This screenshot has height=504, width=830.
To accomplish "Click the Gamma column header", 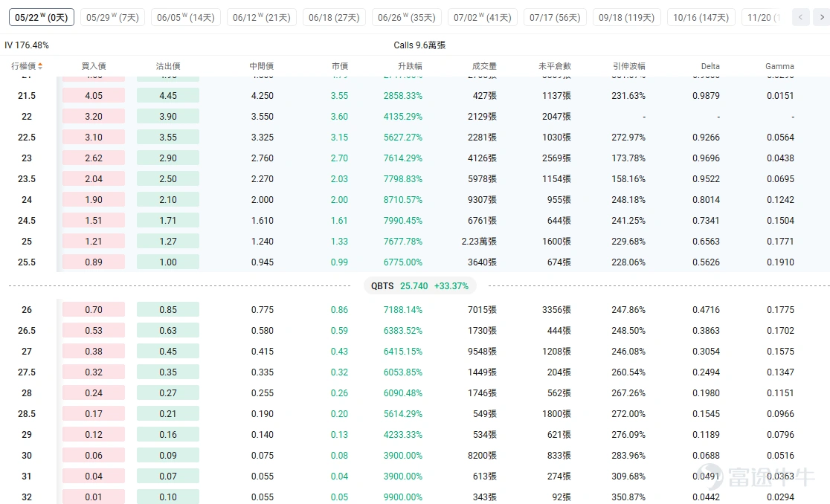I will tap(779, 66).
